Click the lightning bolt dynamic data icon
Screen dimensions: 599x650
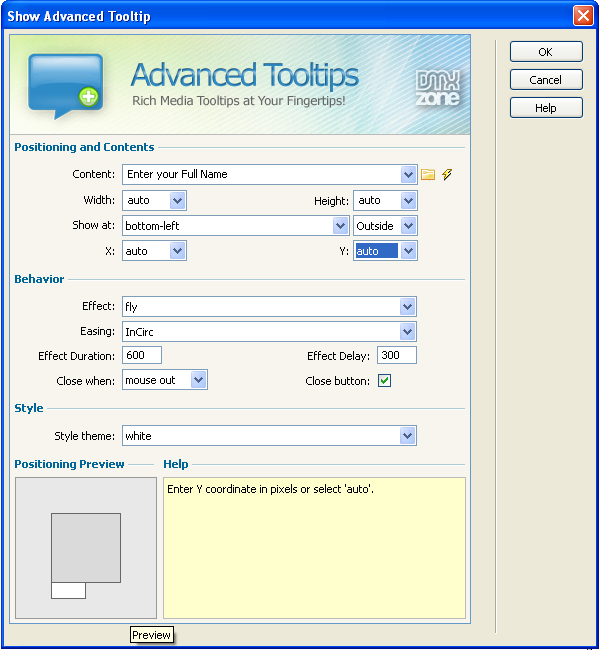click(447, 175)
